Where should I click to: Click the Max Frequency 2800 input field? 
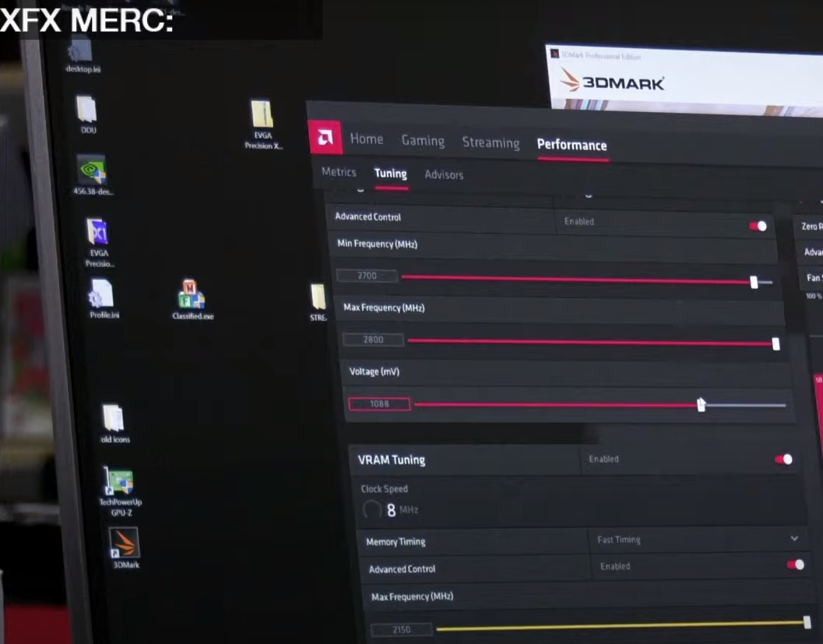pyautogui.click(x=373, y=340)
